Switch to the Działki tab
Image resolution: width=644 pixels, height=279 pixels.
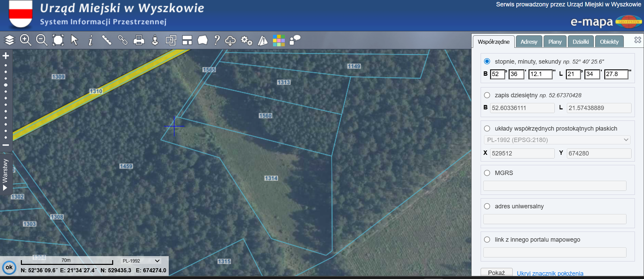pyautogui.click(x=580, y=42)
